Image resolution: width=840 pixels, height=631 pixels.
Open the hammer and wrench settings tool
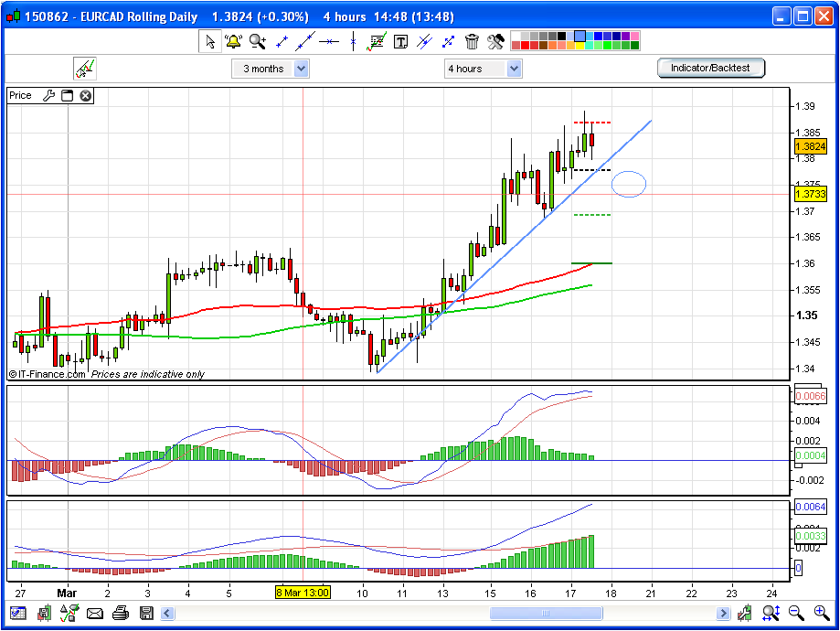coord(496,41)
